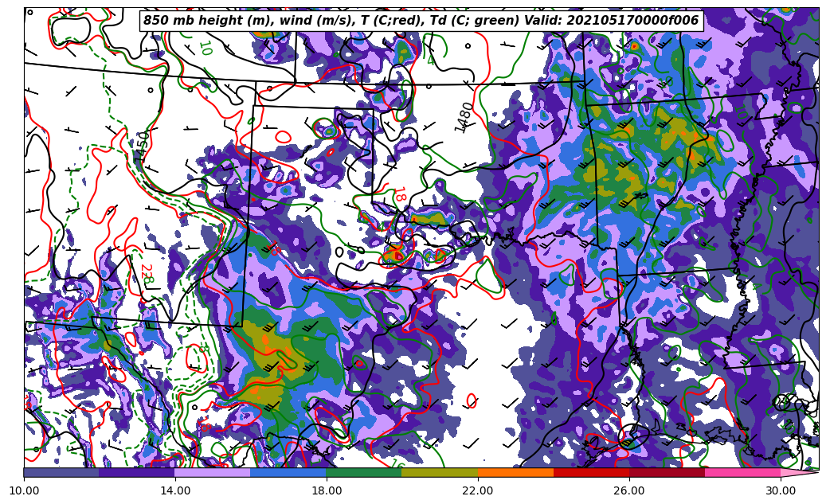Click the green 18–20 colorbar segment
The width and height of the screenshot is (826, 504).
tap(364, 472)
